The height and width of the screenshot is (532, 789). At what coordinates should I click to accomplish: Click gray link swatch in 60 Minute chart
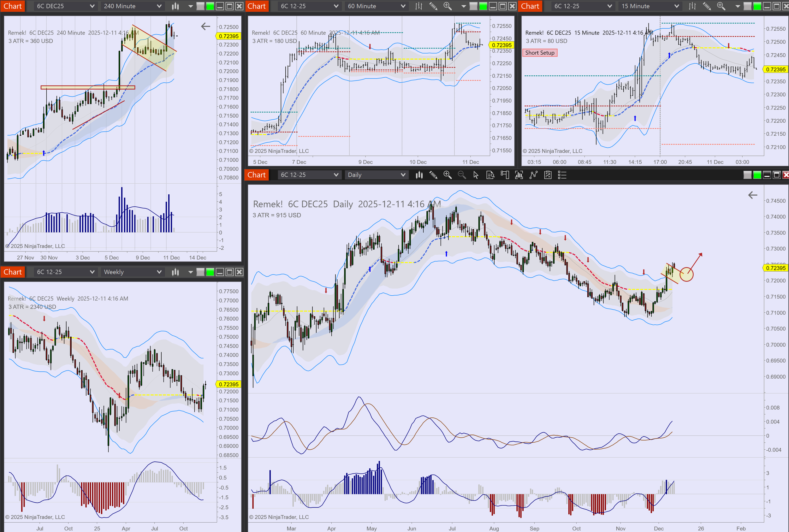473,6
